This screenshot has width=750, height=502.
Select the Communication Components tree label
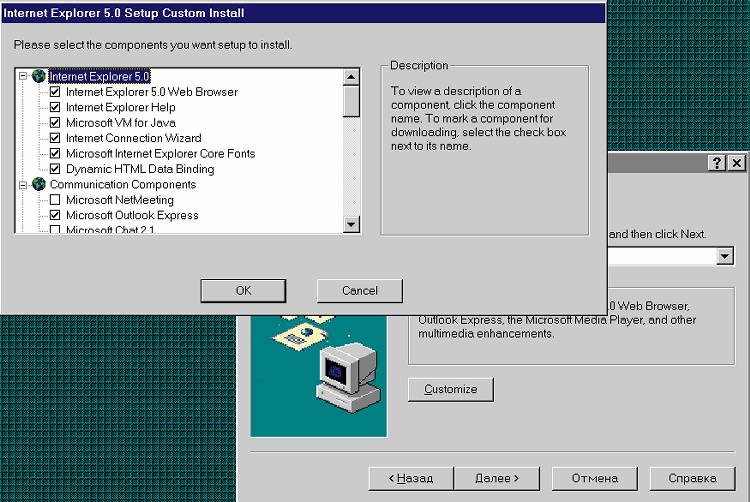coord(123,184)
